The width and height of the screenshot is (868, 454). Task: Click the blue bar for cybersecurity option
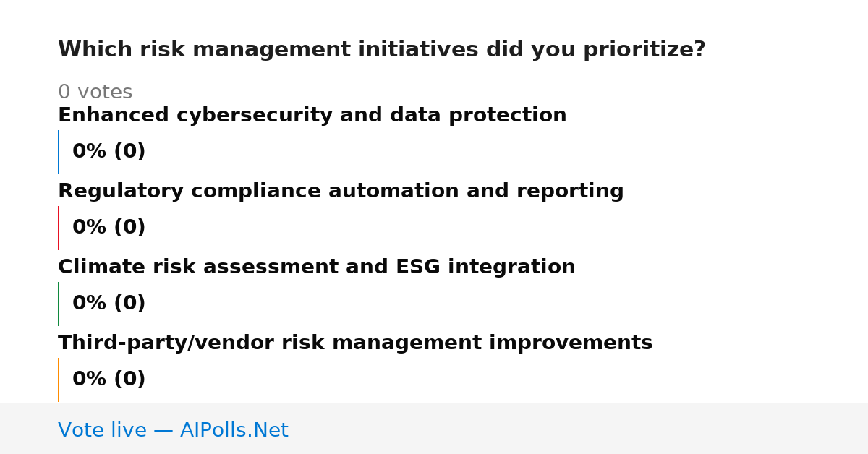click(x=58, y=152)
